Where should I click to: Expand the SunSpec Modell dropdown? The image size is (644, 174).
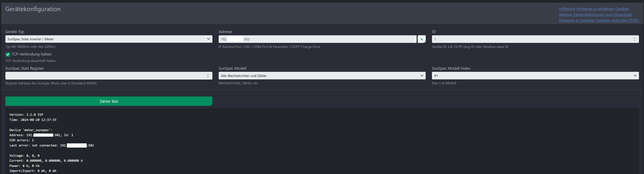point(322,76)
